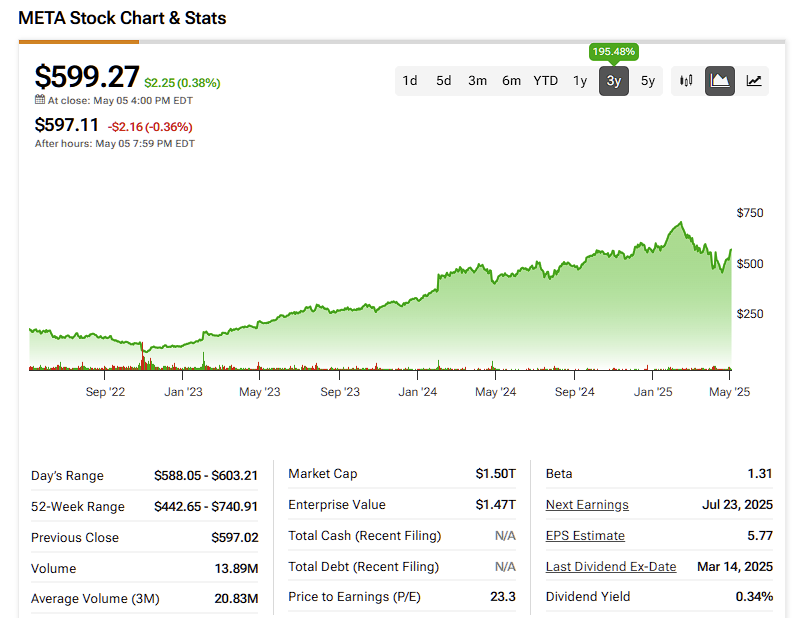Open the Next Earnings link
The height and width of the screenshot is (618, 797).
coord(587,505)
